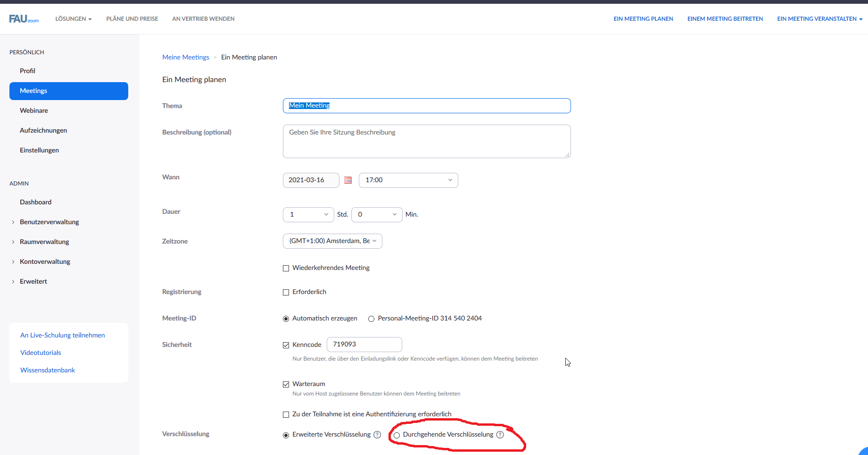
Task: Open the duration hours dropdown
Action: [308, 215]
